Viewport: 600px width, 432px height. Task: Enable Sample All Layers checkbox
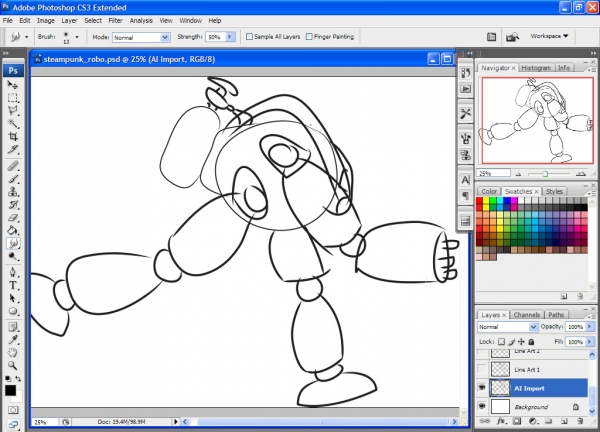point(249,37)
